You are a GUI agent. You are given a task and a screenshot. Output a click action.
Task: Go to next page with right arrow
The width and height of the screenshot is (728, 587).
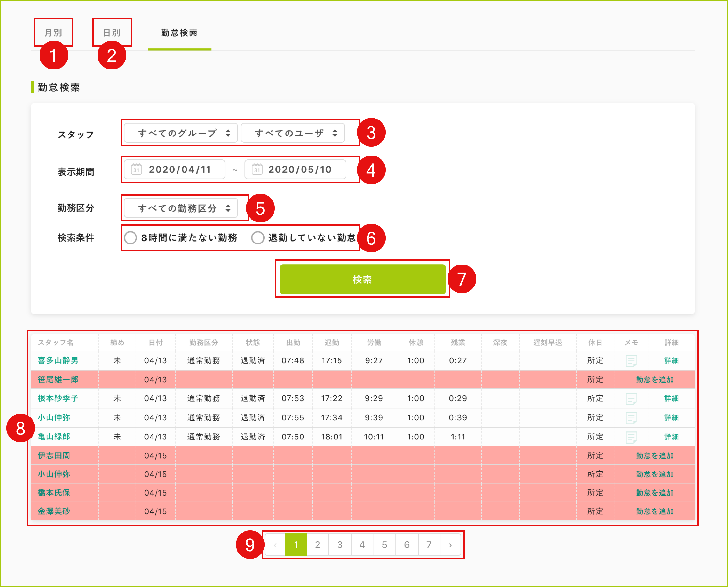450,545
